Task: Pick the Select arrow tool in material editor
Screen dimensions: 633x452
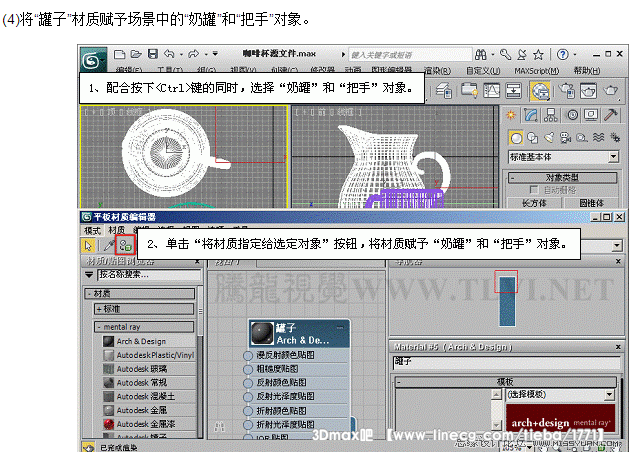Action: click(x=88, y=245)
